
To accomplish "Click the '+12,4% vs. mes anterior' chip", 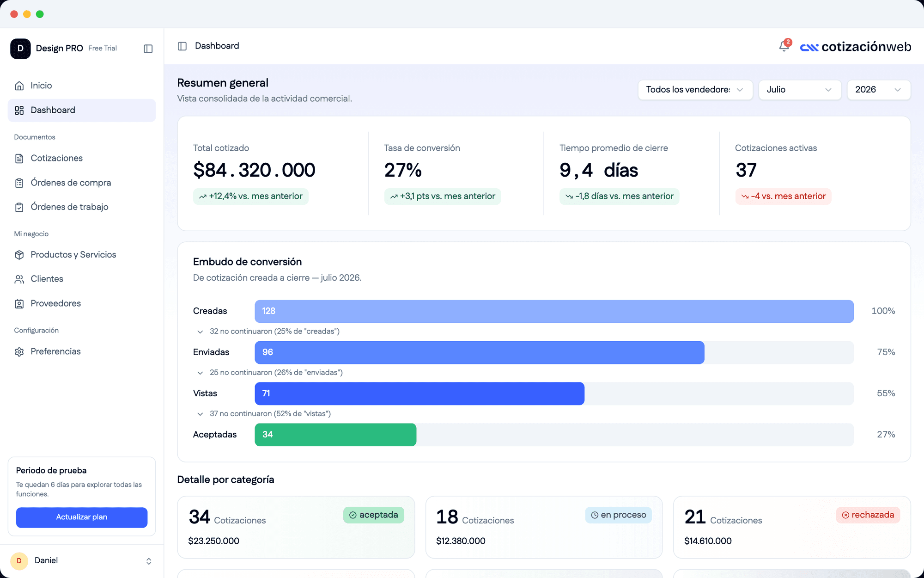I will click(x=251, y=197).
